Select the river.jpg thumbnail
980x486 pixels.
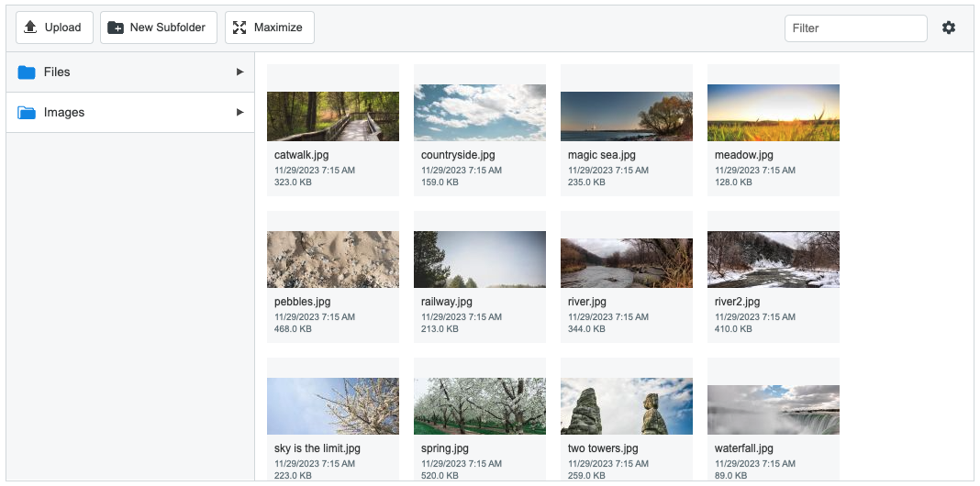click(627, 263)
